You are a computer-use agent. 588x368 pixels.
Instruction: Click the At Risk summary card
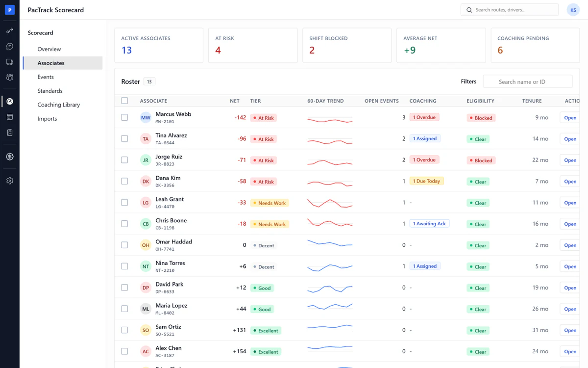click(x=253, y=45)
